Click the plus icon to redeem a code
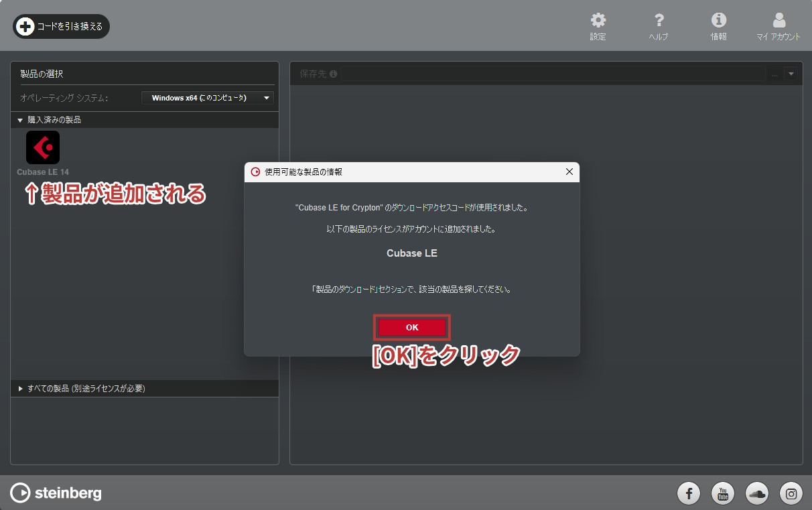This screenshot has height=510, width=812. (x=25, y=26)
